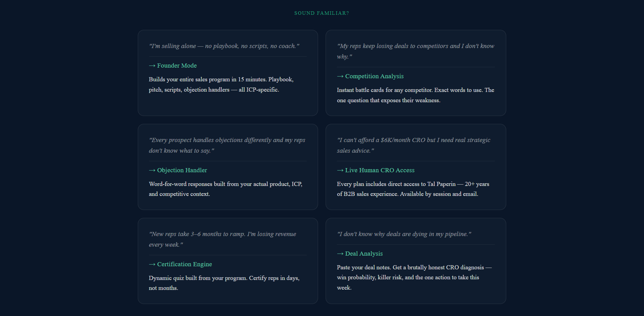Click the Founder Mode description text
This screenshot has width=644, height=316.
pyautogui.click(x=221, y=84)
